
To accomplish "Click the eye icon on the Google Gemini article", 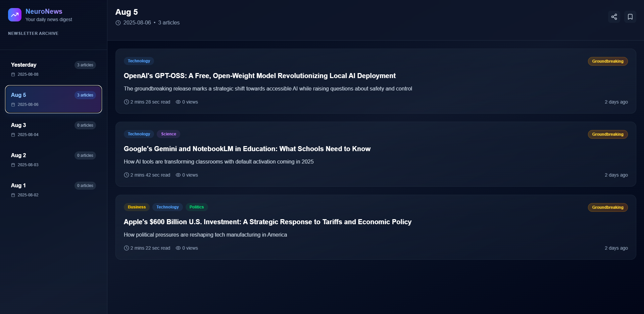I will tap(178, 175).
